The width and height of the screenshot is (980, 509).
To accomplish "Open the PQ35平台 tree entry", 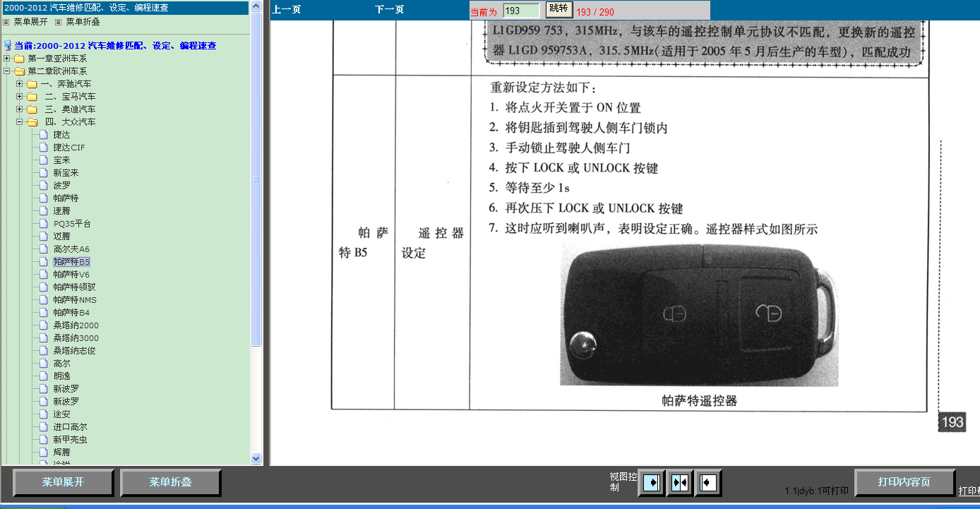I will point(72,224).
